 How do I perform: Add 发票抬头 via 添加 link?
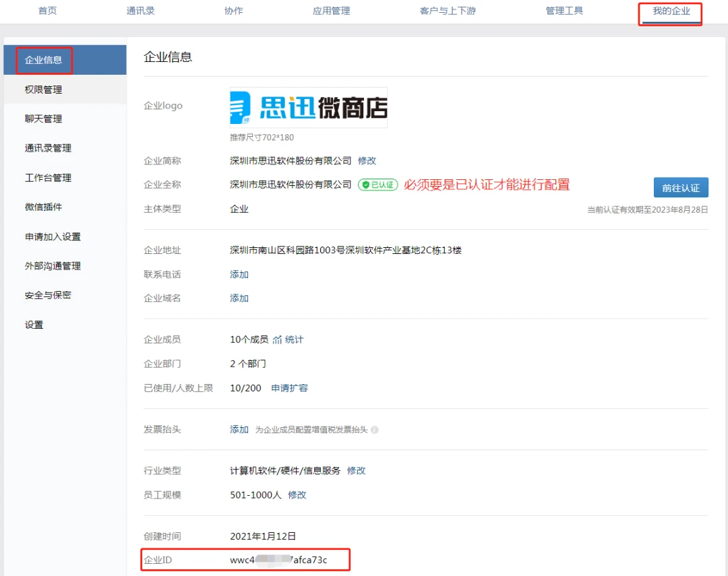click(x=239, y=429)
